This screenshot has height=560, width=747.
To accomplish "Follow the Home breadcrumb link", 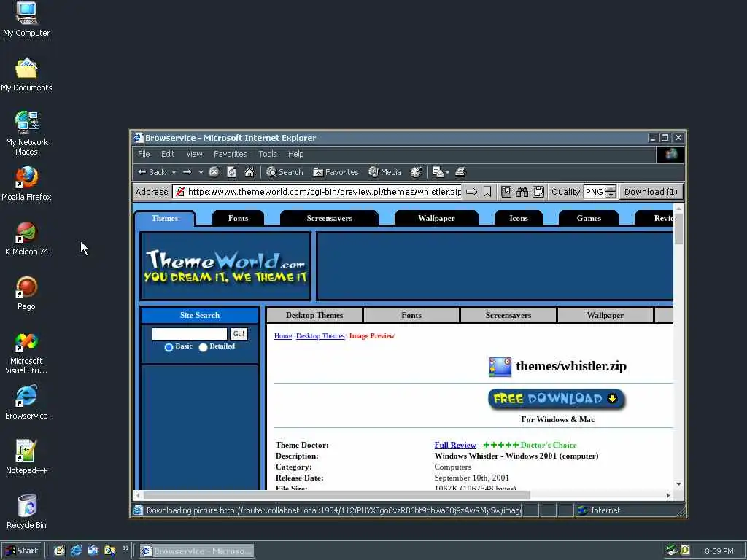I will (283, 335).
